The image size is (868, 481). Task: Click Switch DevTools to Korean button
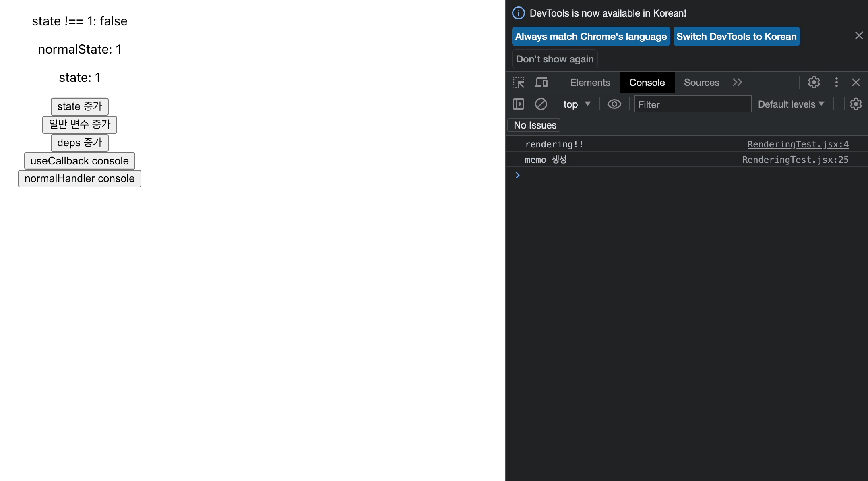[x=736, y=37]
